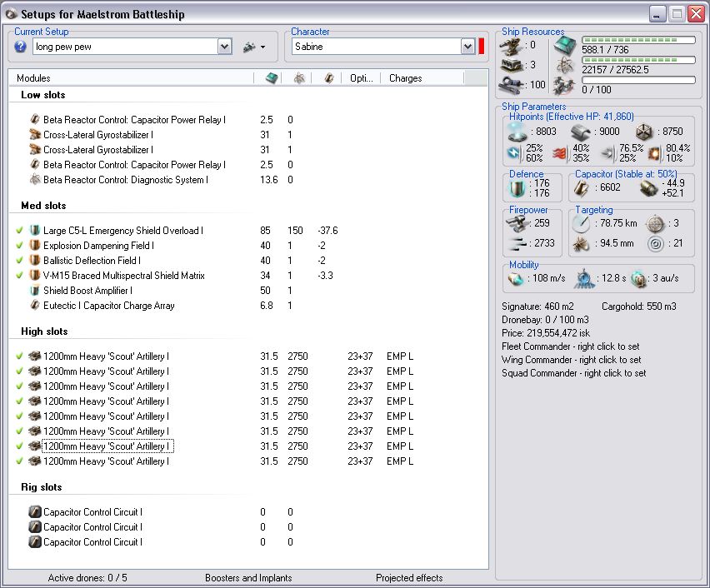Click the warp speed icon 3 au/s

pyautogui.click(x=639, y=278)
